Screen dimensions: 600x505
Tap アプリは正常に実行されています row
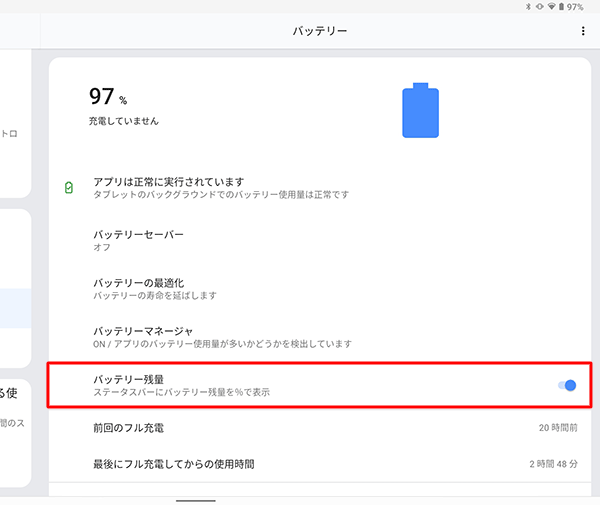320,188
